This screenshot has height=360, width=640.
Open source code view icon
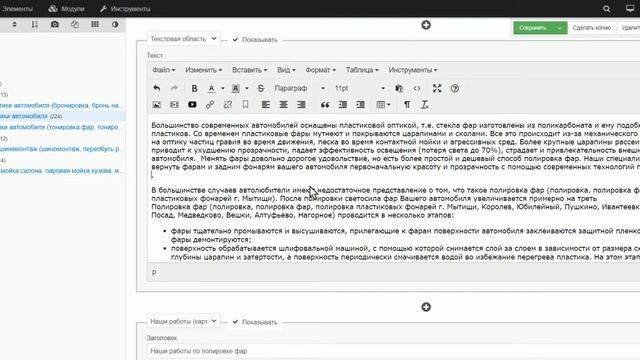coord(417,88)
